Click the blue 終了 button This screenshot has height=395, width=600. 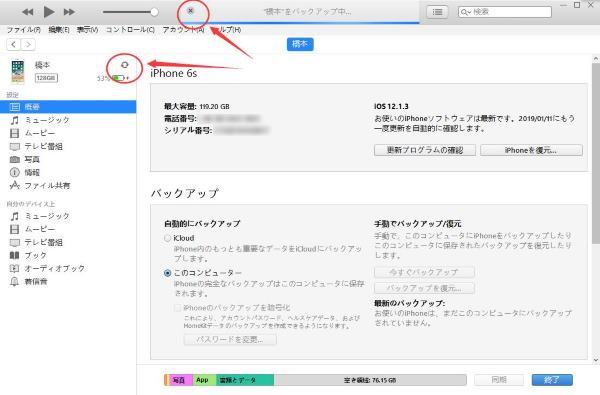[552, 380]
